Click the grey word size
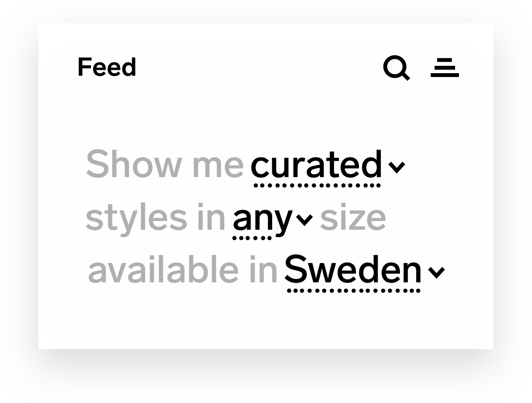The width and height of the screenshot is (532, 403). pos(353,218)
